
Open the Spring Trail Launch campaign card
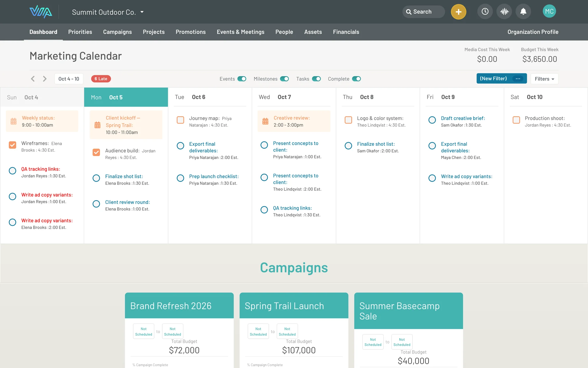[294, 306]
